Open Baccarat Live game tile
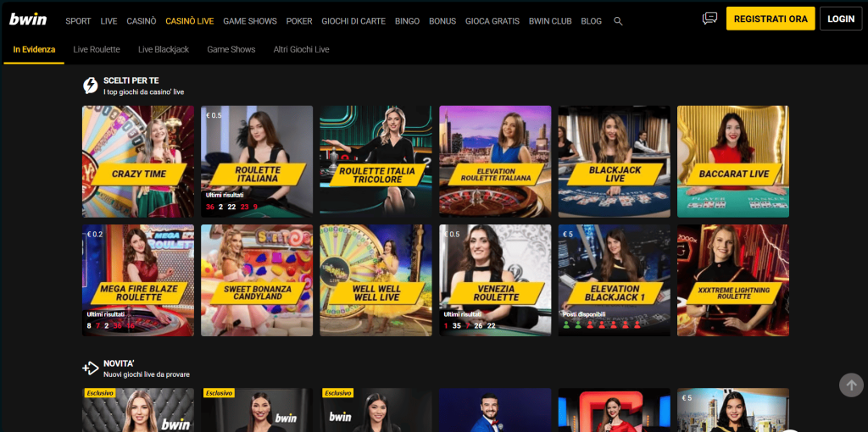868x432 pixels. click(x=733, y=161)
